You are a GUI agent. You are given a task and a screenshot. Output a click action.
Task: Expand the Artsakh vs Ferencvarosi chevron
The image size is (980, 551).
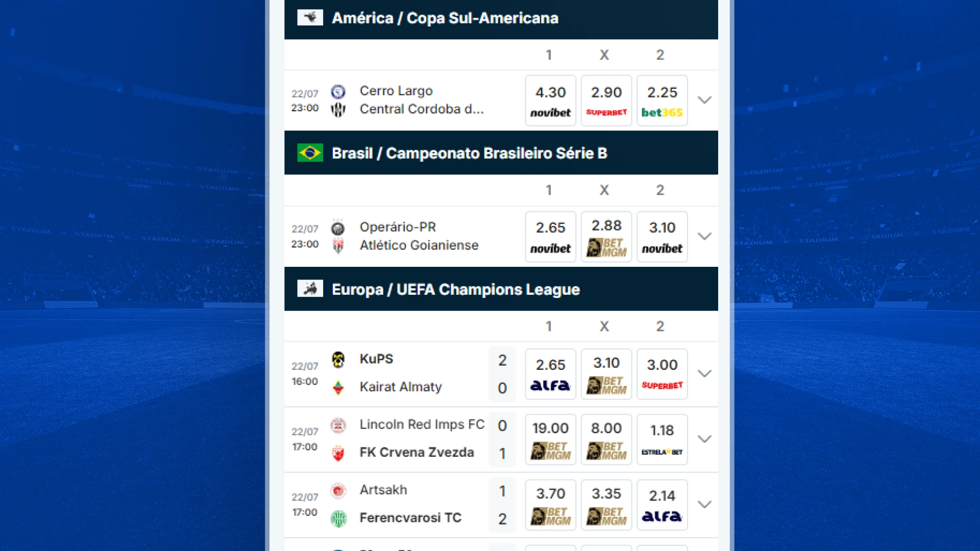704,505
